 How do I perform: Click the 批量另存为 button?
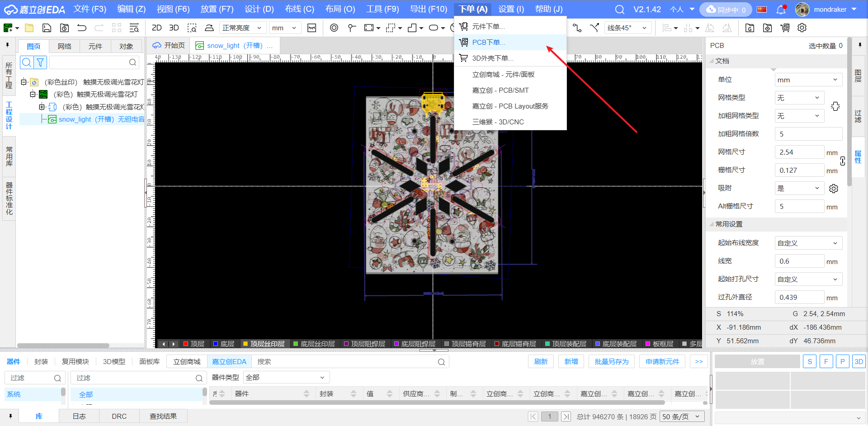(611, 362)
